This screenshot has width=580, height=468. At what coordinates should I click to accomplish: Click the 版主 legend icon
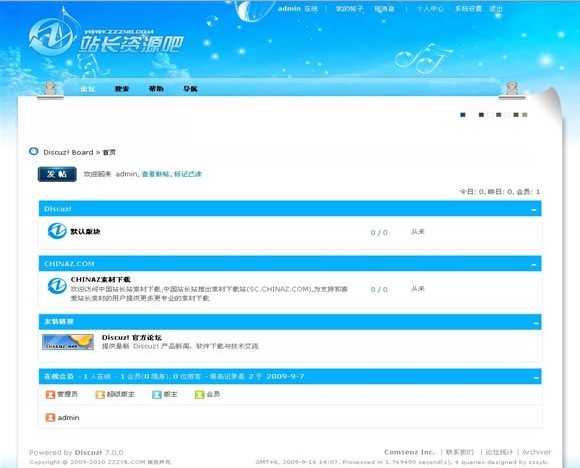click(x=157, y=395)
